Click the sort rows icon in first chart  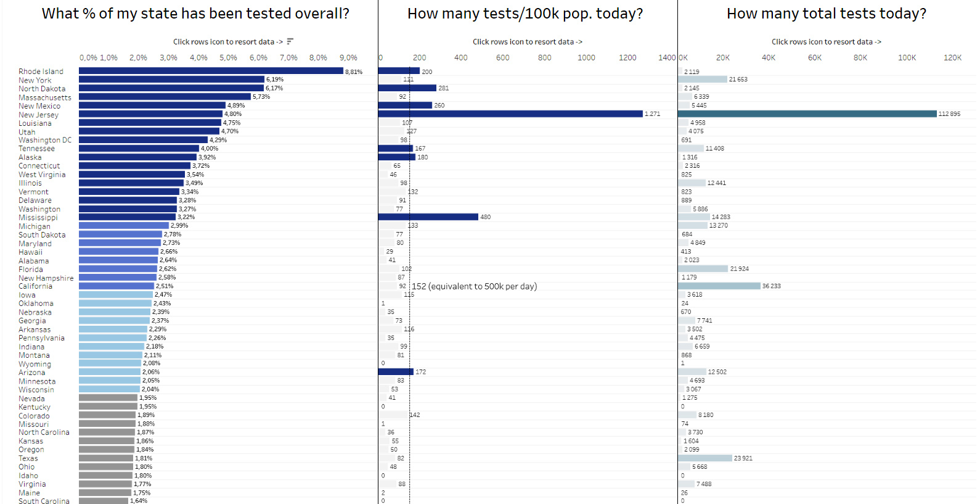click(290, 41)
